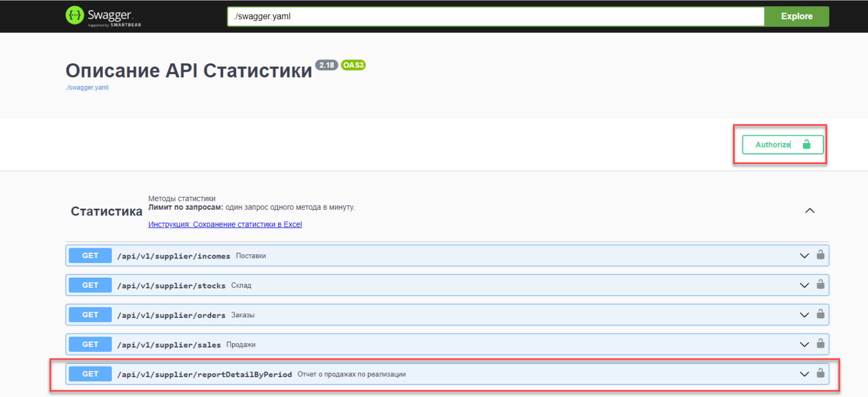Click lock icon on stocks endpoint
This screenshot has height=397, width=868.
(820, 284)
